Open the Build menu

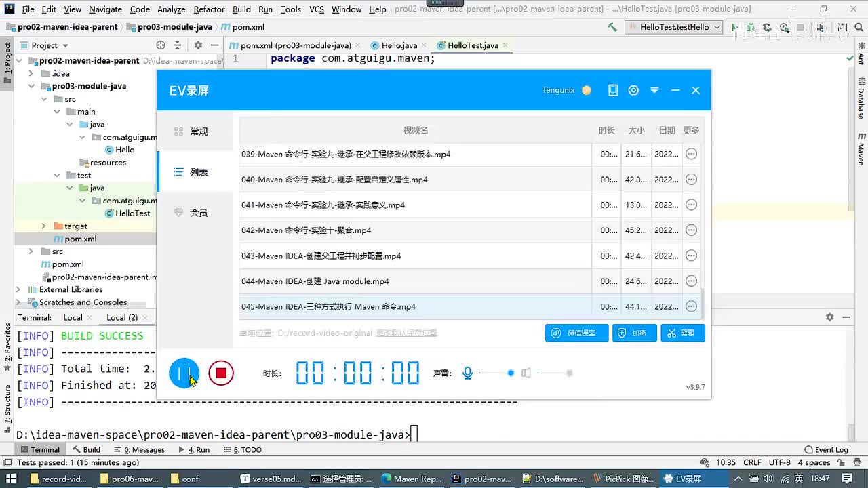(x=241, y=9)
